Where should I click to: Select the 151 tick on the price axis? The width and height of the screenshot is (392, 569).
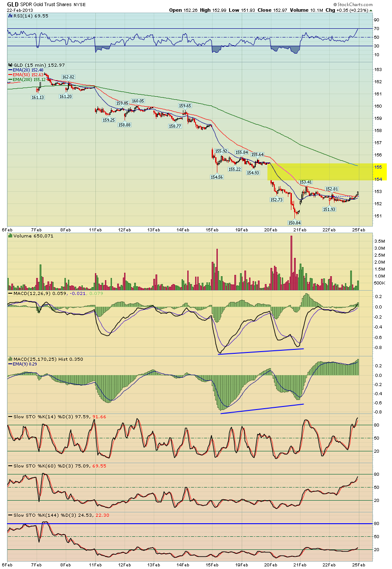[378, 216]
